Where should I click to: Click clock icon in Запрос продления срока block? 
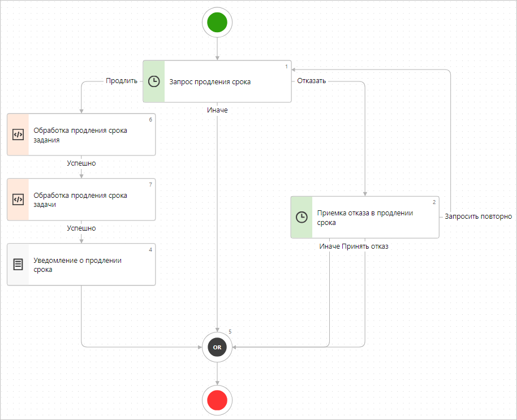tap(153, 81)
